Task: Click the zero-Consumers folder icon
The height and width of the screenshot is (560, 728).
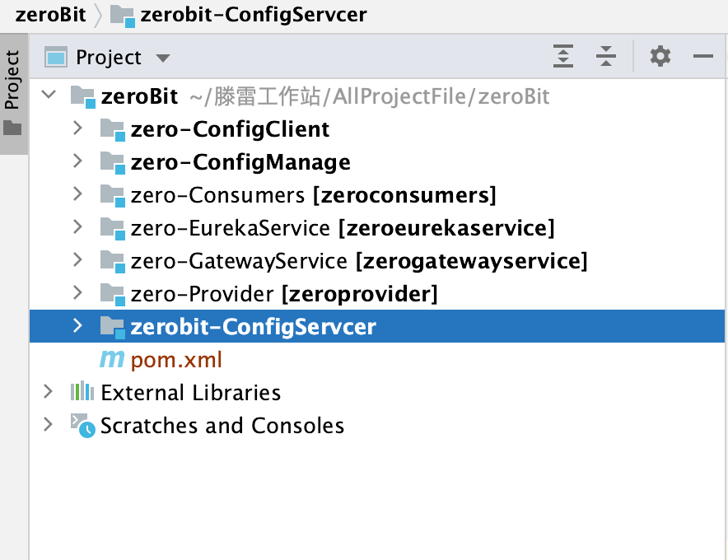Action: pos(113,196)
